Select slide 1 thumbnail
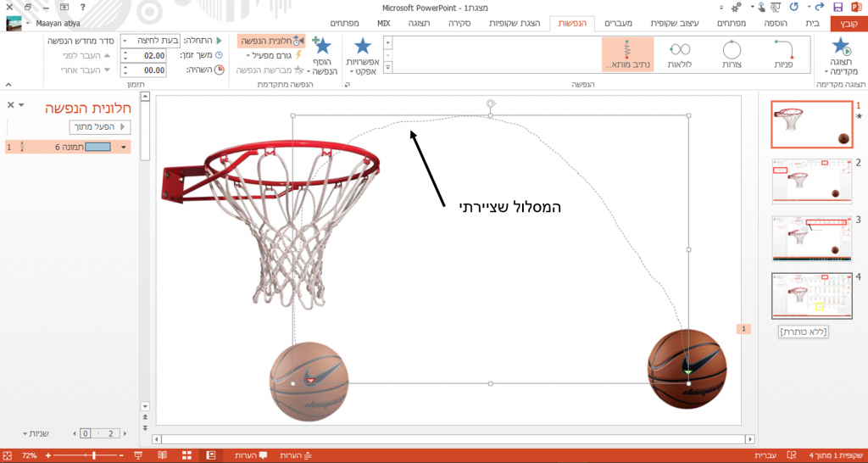Screen dimensions: 868x463 pyautogui.click(x=811, y=125)
